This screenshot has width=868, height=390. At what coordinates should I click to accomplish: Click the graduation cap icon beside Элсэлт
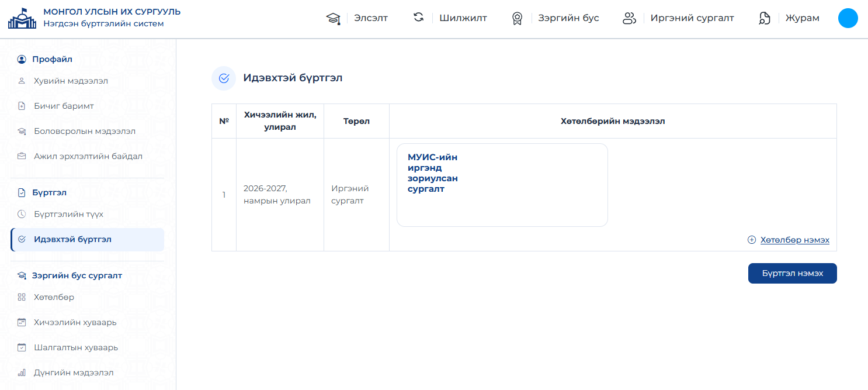[x=333, y=18]
